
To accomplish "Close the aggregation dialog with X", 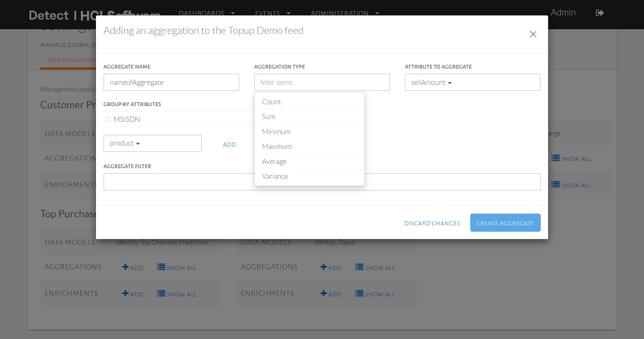I will click(533, 34).
